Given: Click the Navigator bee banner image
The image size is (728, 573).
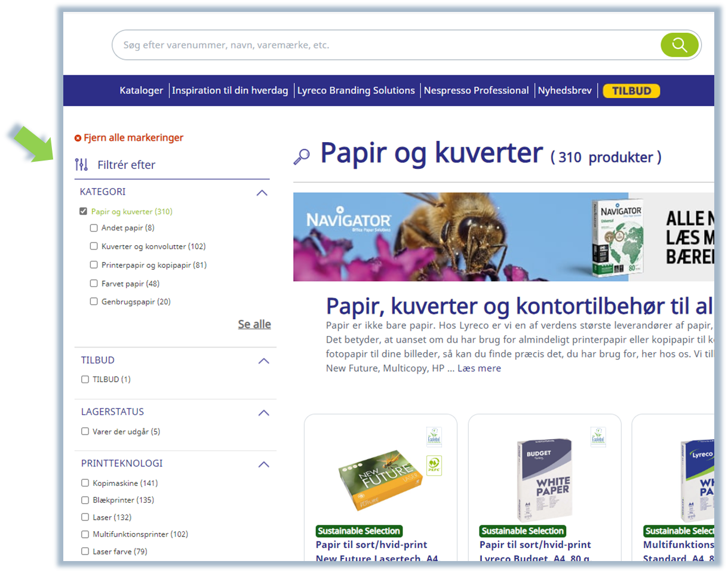Looking at the screenshot, I should pos(503,237).
